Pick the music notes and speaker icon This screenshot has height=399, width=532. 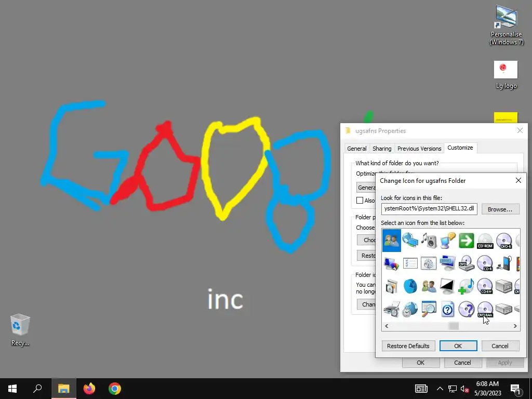point(429,240)
